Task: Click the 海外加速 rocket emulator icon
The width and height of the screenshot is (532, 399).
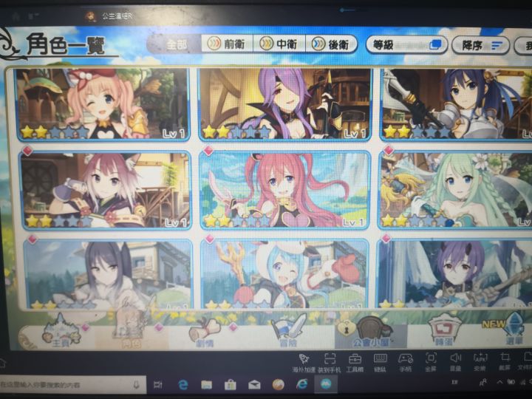Action: [x=304, y=363]
